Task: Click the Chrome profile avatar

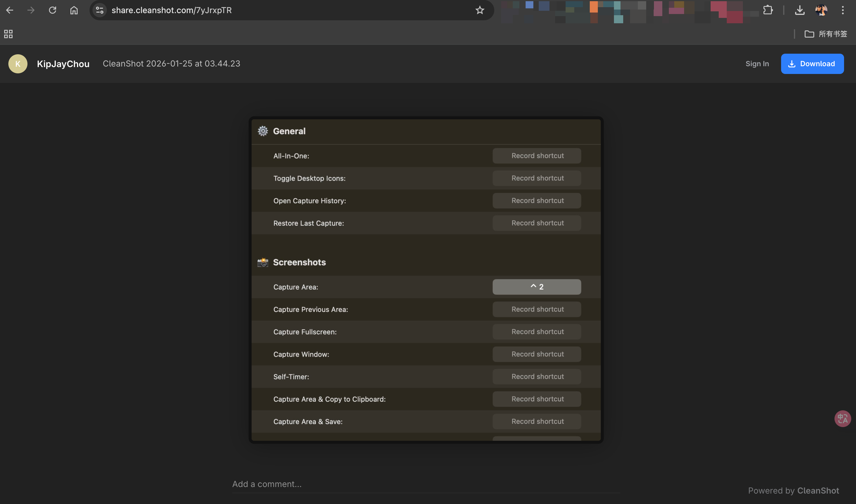Action: tap(821, 10)
